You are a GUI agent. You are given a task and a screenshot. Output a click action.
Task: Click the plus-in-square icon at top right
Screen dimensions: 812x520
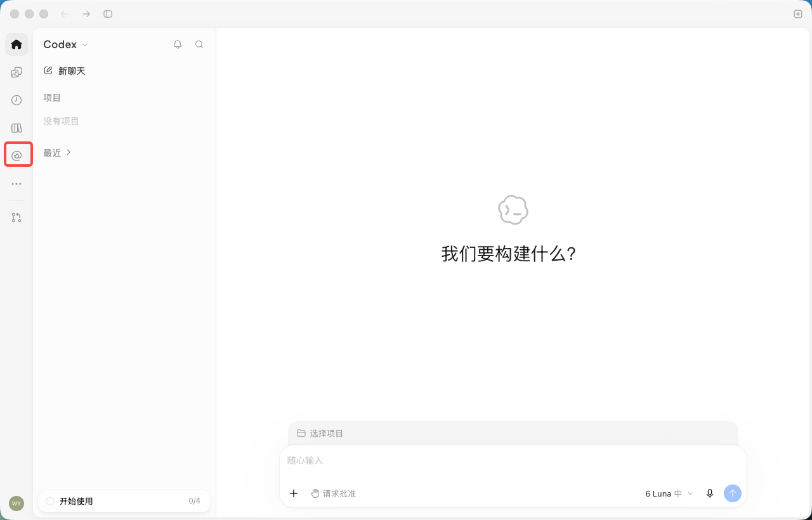(x=798, y=14)
